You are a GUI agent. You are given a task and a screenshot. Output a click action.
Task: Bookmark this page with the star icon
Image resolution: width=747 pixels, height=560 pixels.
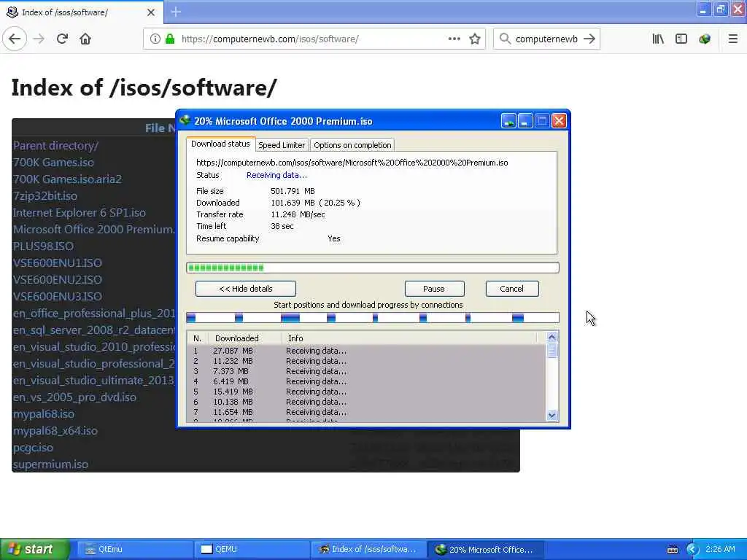474,39
